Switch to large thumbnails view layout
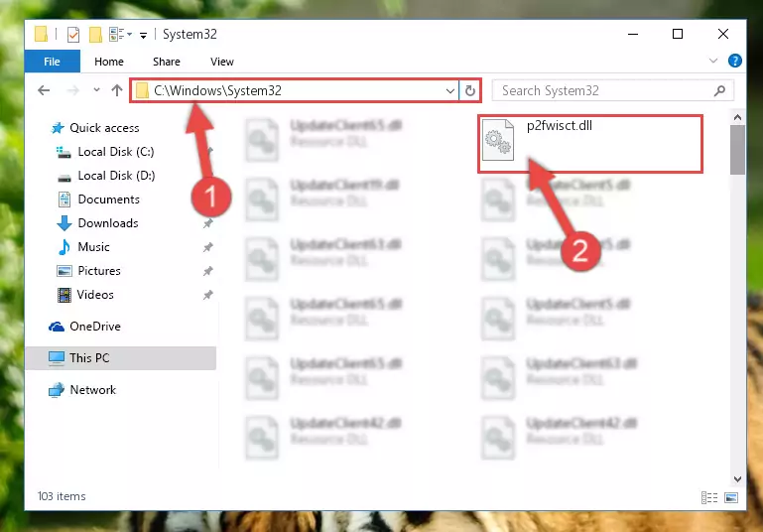763x532 pixels. (731, 497)
